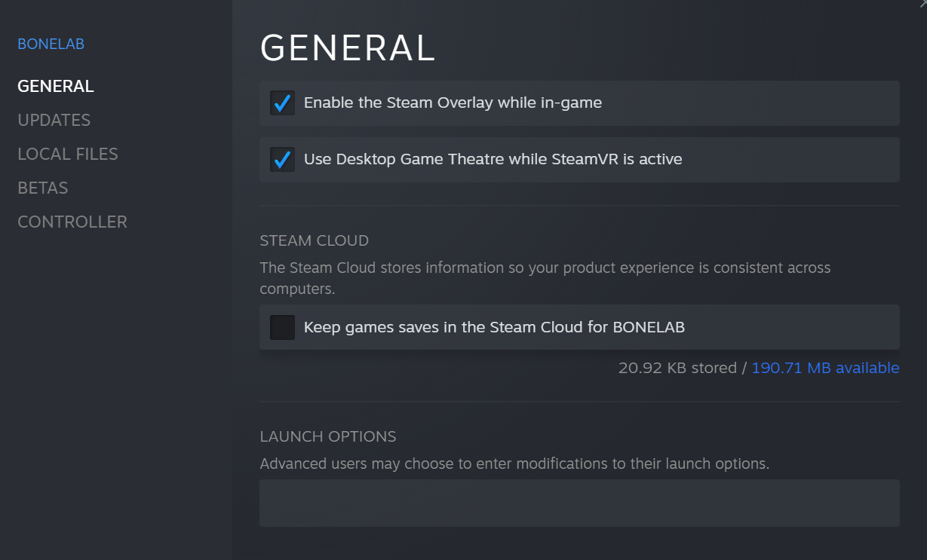Click the 'Keep games saves in Steam Cloud' label
927x560 pixels.
pos(494,327)
